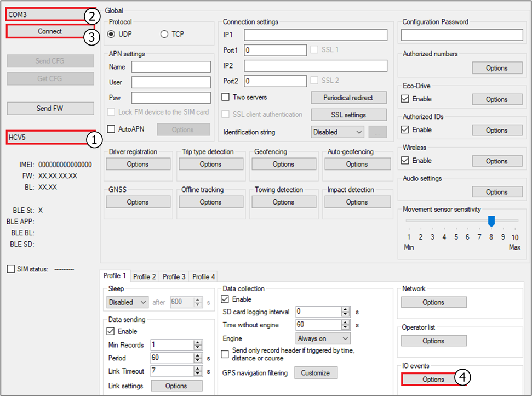Click the IP1 input field

point(316,35)
